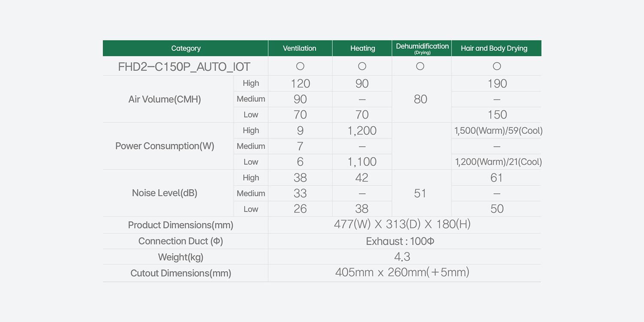Click the Air Volume(CMH) row label
The width and height of the screenshot is (644, 322).
pyautogui.click(x=164, y=99)
